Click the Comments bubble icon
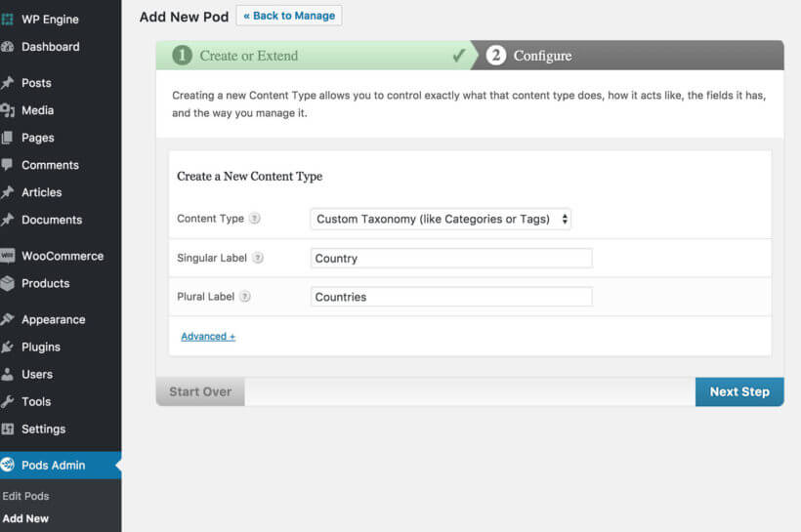Screen dimensions: 801x532 pyautogui.click(x=7, y=165)
